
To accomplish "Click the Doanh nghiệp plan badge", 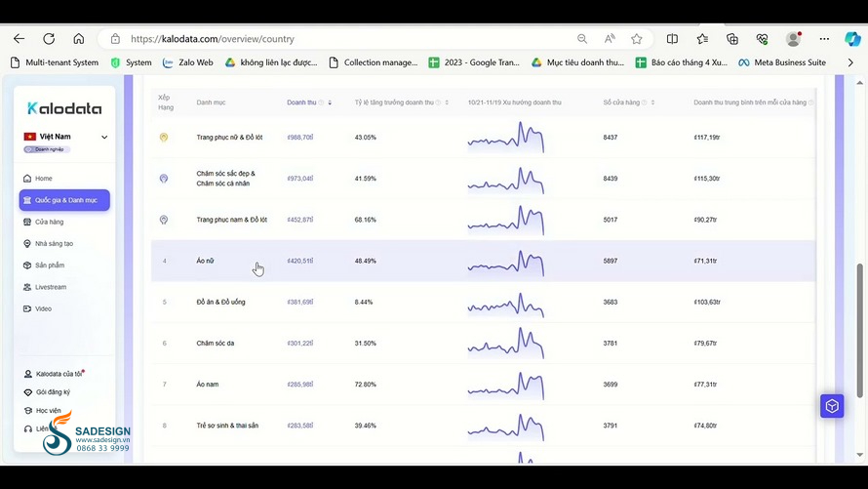I will (47, 149).
